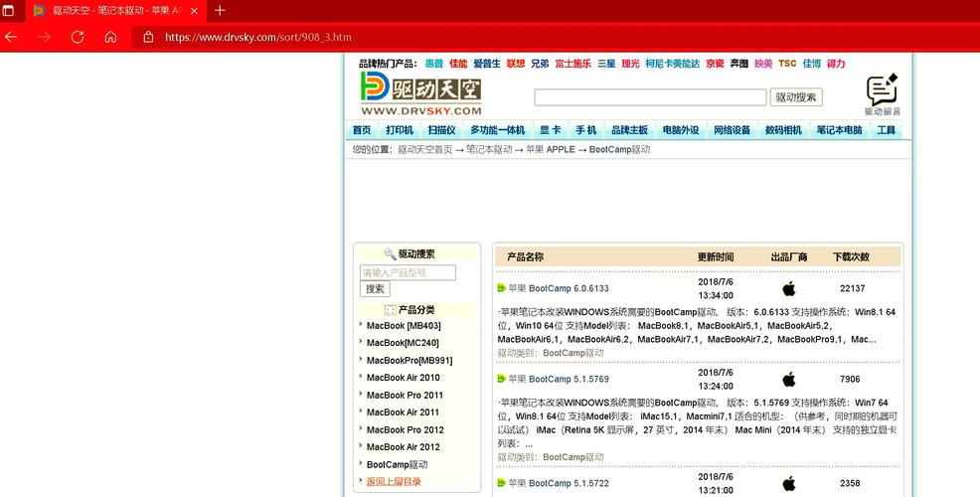Click sidebar product model input field
Viewport: 980px width, 497px height.
(x=408, y=272)
